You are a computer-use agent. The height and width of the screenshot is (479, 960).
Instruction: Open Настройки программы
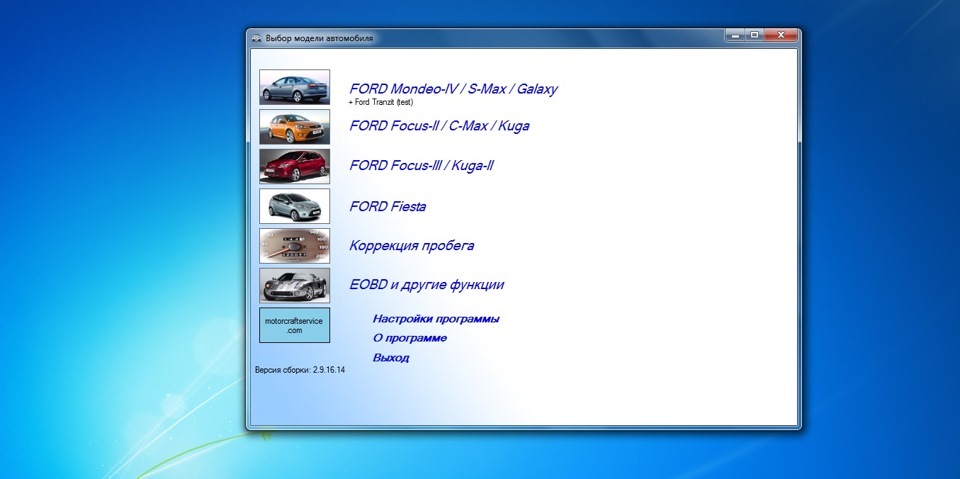(436, 319)
